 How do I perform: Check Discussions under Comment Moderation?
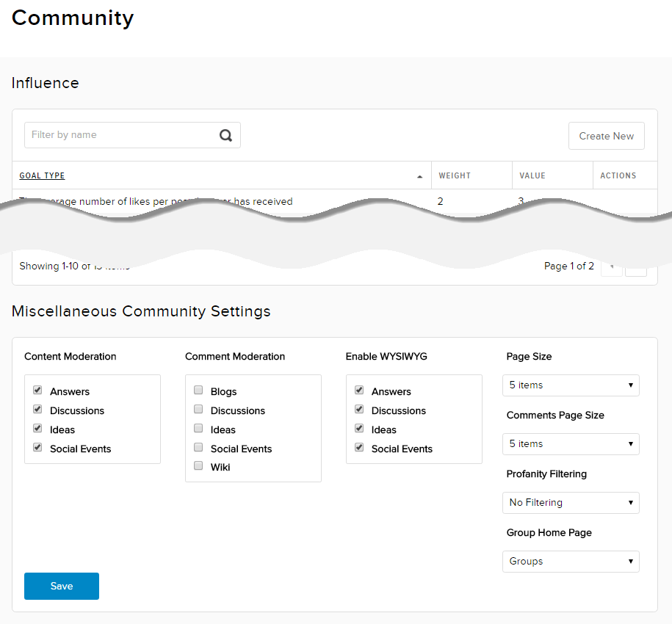coord(198,410)
